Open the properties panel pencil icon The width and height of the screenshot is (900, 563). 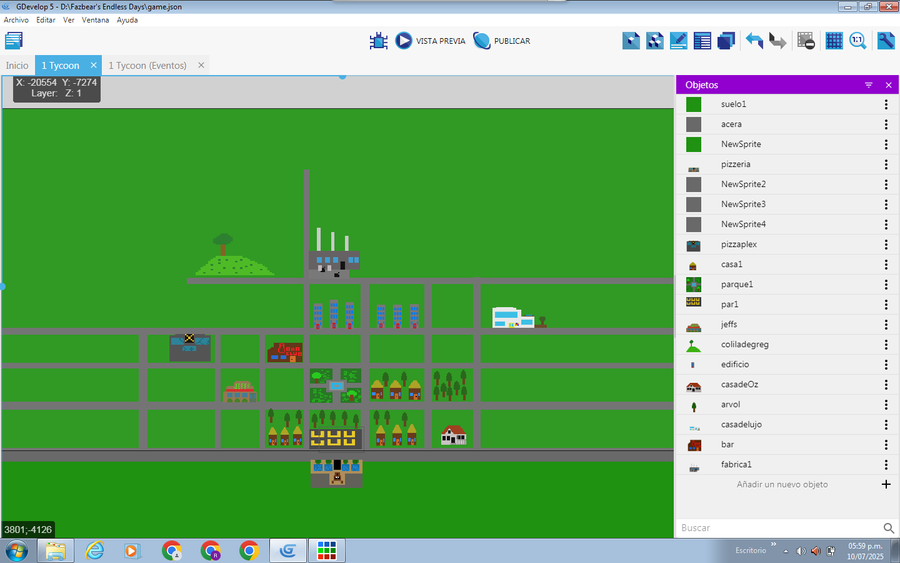(678, 41)
